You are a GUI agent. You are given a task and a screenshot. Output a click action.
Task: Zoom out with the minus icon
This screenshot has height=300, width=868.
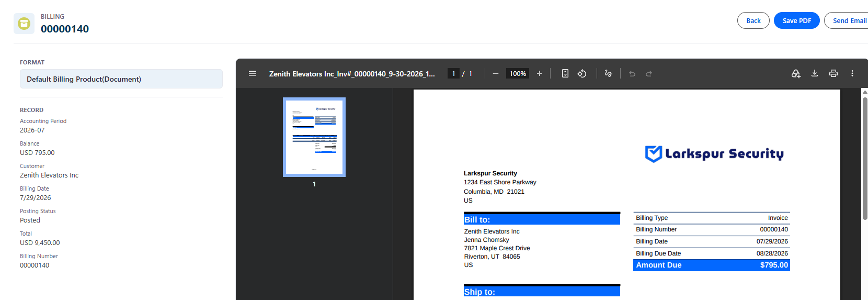496,73
